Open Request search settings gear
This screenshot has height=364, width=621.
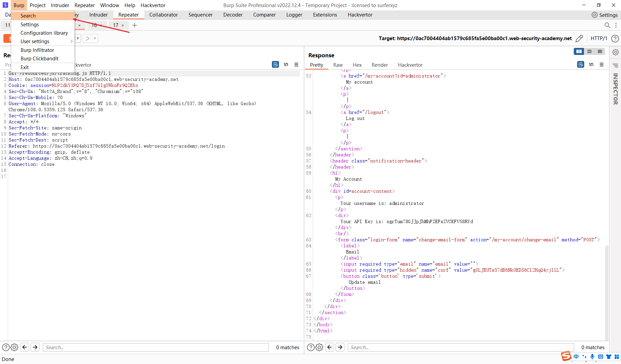14,347
